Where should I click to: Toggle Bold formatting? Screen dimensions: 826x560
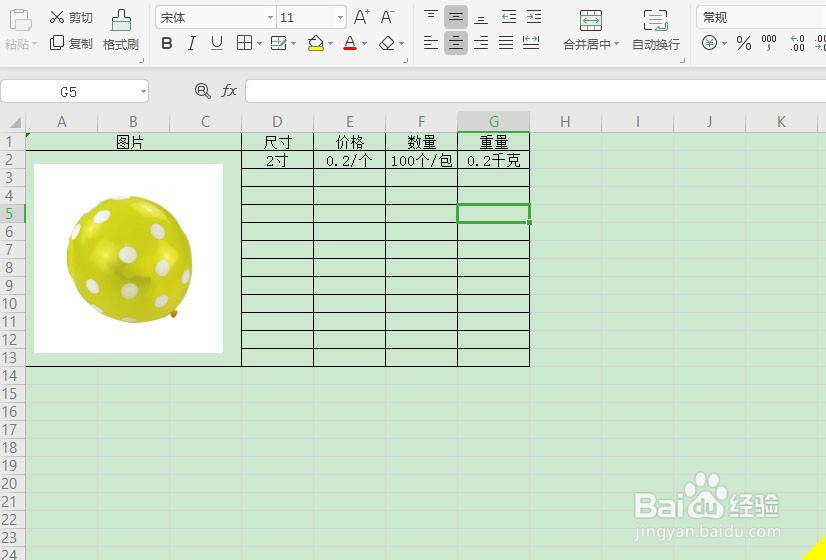pyautogui.click(x=166, y=43)
